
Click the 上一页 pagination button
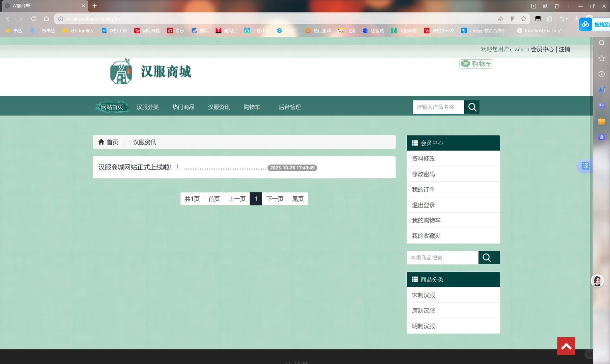(x=237, y=199)
